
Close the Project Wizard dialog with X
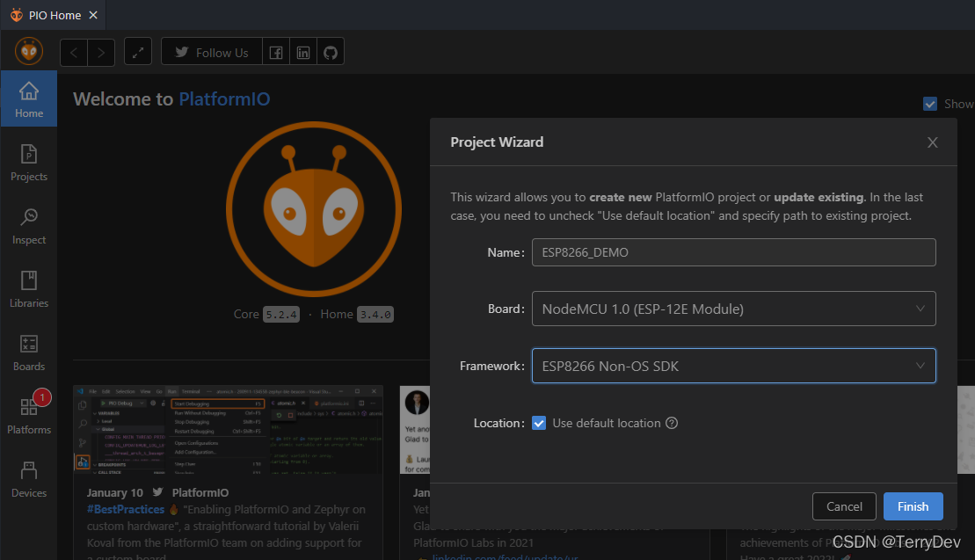[x=932, y=142]
